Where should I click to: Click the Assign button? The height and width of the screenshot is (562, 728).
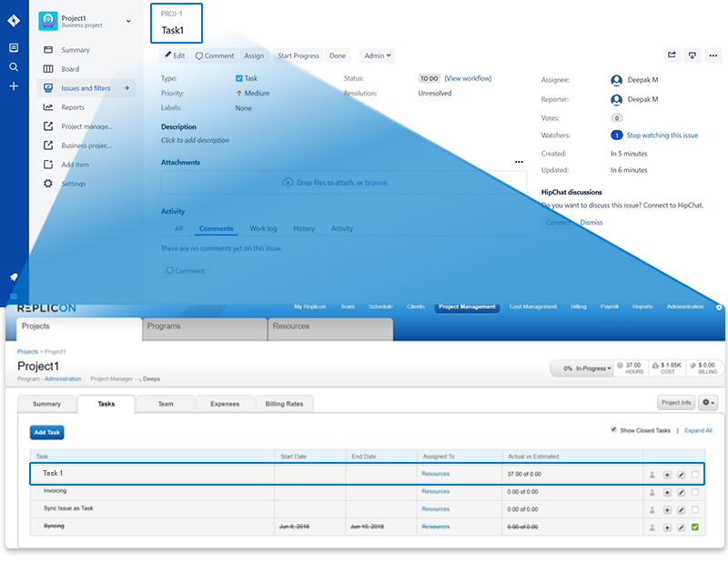pyautogui.click(x=254, y=55)
